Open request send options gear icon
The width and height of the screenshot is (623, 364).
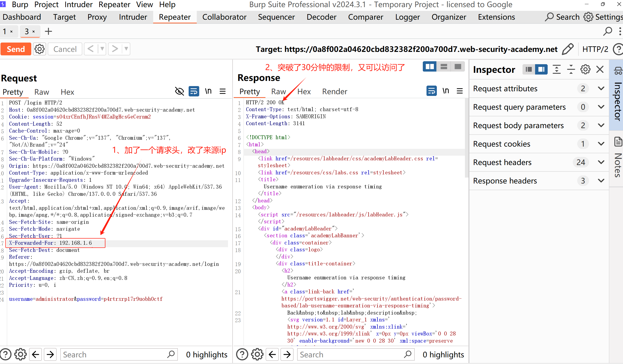coord(40,49)
